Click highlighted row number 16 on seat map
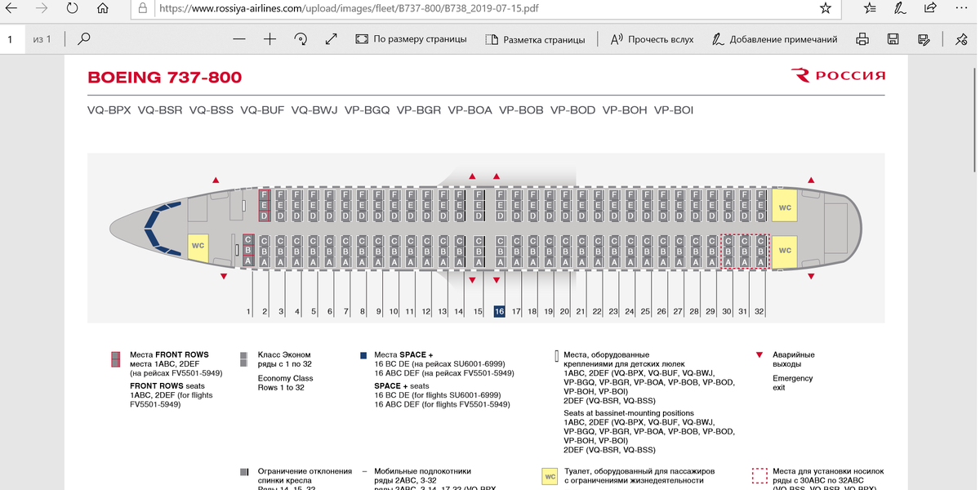980x490 pixels. (x=499, y=312)
